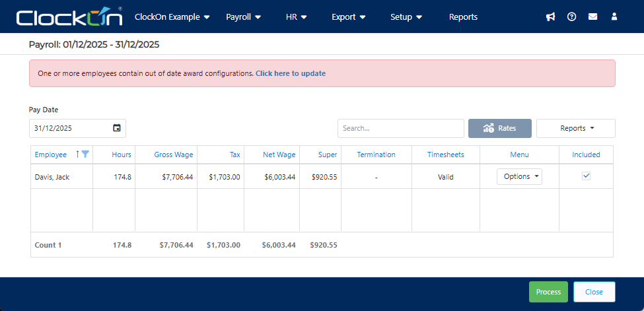Click the Rates button
Viewport: 644px width, 311px height.
click(x=500, y=128)
